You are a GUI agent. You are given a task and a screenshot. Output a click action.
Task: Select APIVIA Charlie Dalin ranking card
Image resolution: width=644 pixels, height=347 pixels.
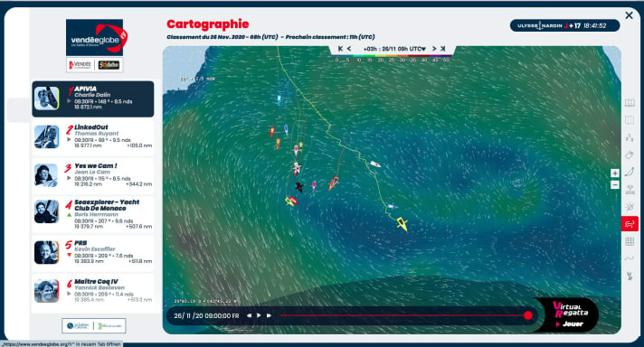[93, 98]
